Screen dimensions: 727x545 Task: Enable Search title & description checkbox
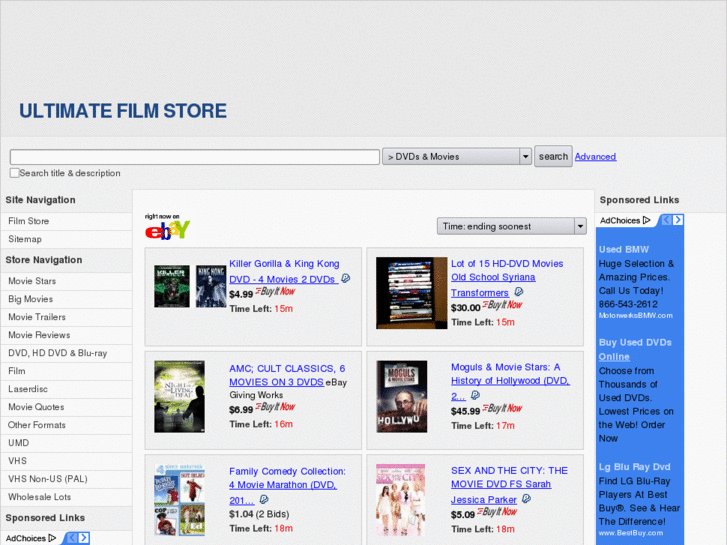(x=14, y=173)
